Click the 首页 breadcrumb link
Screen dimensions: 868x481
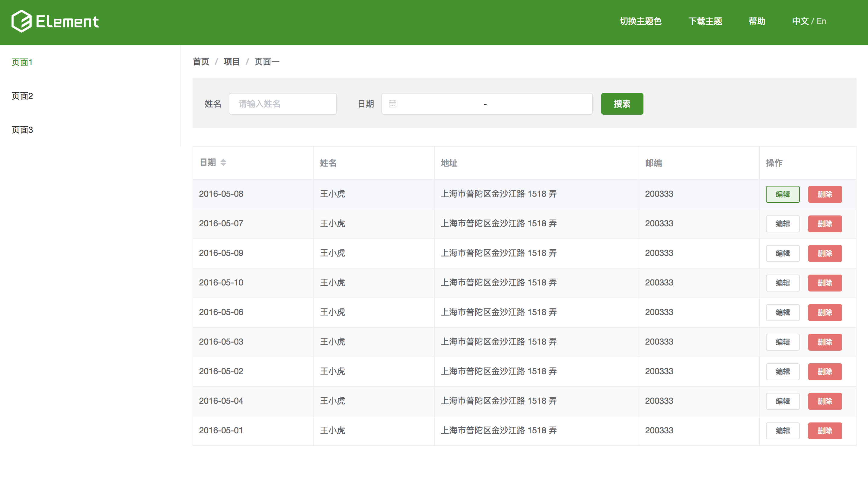201,62
